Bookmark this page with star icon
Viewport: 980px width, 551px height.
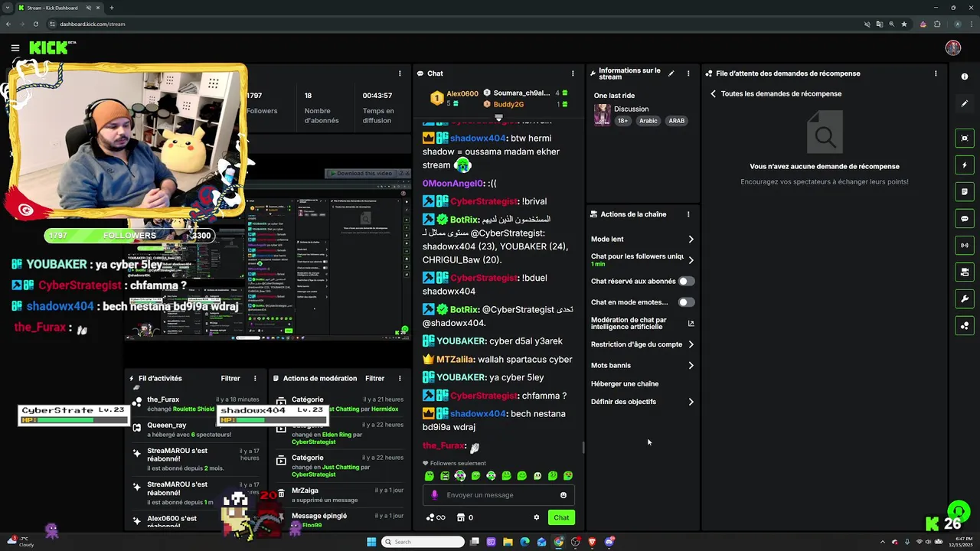click(904, 24)
